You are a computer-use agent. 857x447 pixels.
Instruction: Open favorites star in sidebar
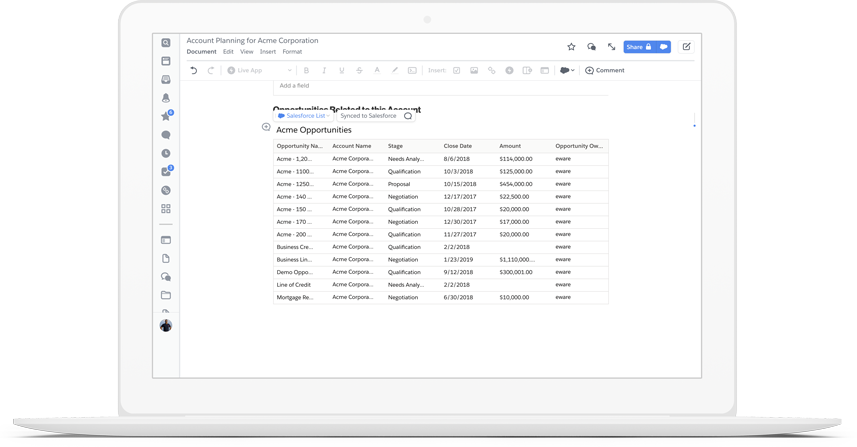tap(166, 116)
